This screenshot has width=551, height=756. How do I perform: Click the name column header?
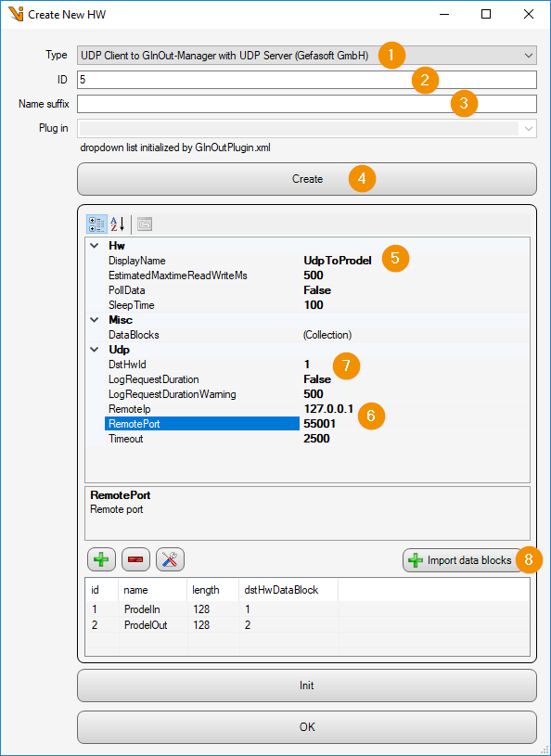click(x=153, y=590)
